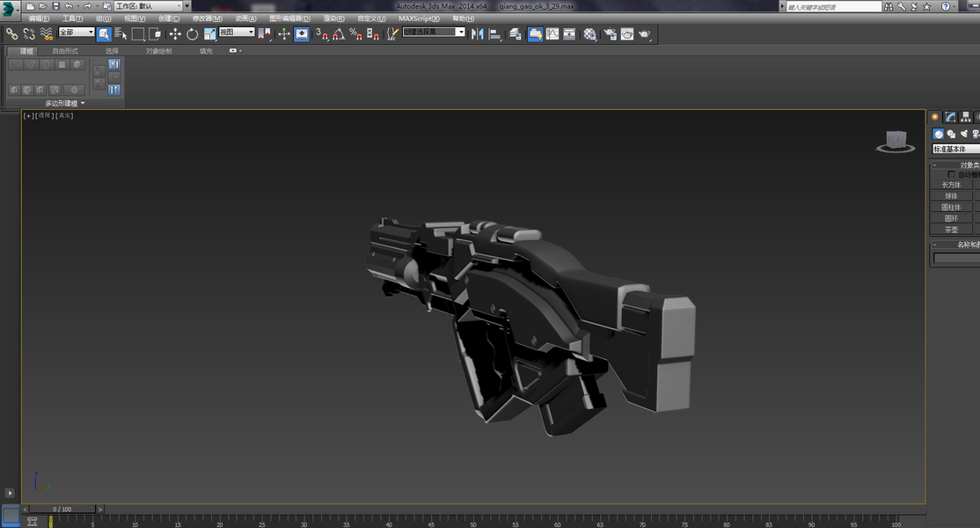Open the 编辑(E) menu
Viewport: 980px width, 528px height.
(39, 18)
